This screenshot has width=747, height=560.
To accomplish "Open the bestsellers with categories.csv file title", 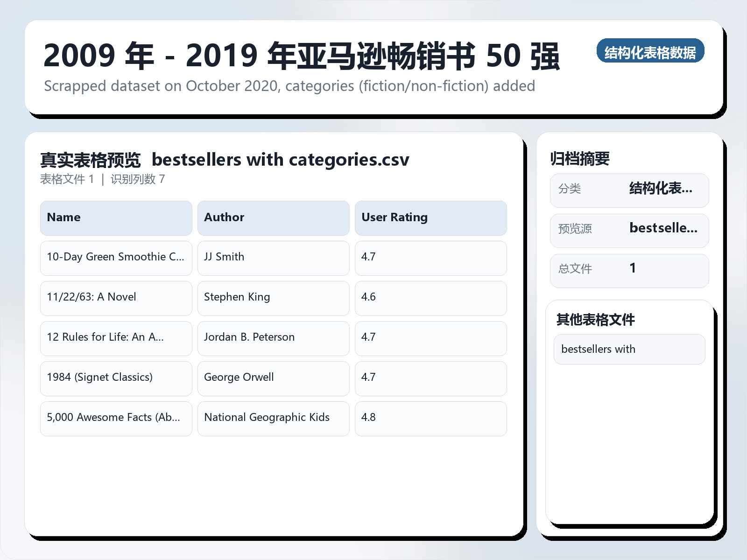I will pyautogui.click(x=281, y=160).
